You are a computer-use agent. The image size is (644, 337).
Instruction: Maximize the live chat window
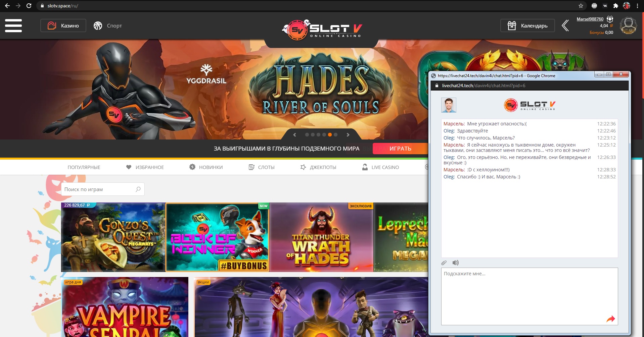(608, 74)
